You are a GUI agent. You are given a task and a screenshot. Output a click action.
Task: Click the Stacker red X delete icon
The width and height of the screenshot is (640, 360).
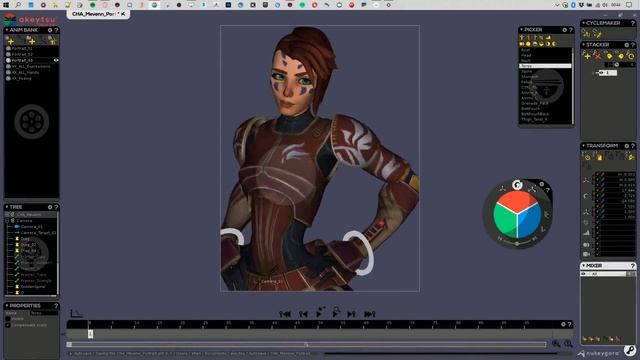[598, 56]
